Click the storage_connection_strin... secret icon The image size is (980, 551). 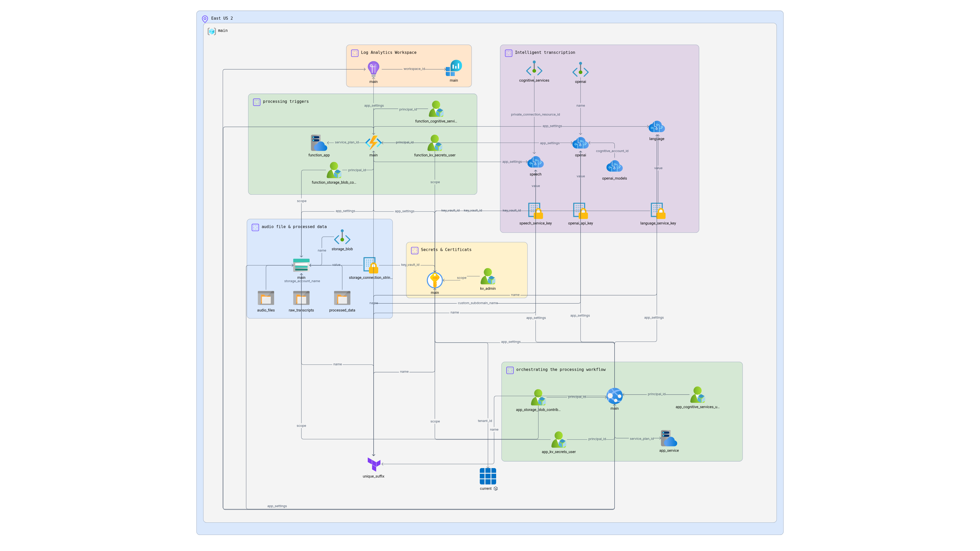pyautogui.click(x=371, y=265)
